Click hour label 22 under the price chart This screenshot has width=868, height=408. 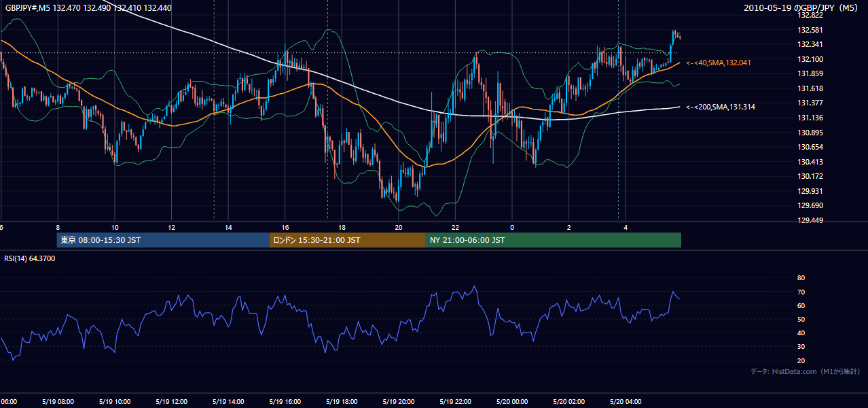(455, 228)
